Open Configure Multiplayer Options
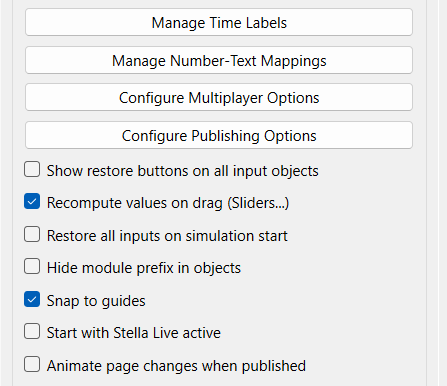This screenshot has width=447, height=386. point(219,97)
